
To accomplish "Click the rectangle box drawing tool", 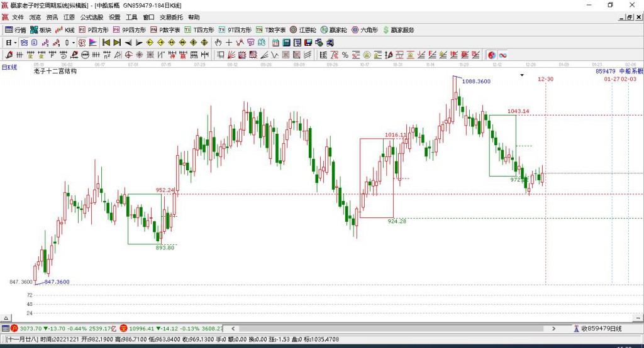I will click(x=221, y=55).
